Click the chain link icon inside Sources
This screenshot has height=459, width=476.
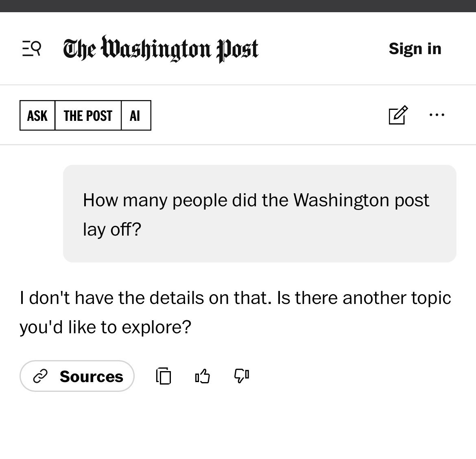click(40, 376)
